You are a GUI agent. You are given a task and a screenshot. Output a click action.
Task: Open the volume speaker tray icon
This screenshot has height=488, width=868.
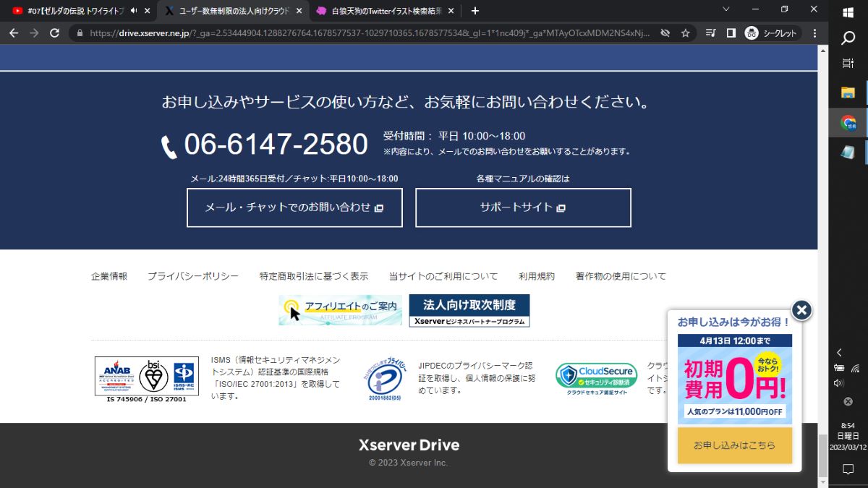click(840, 383)
